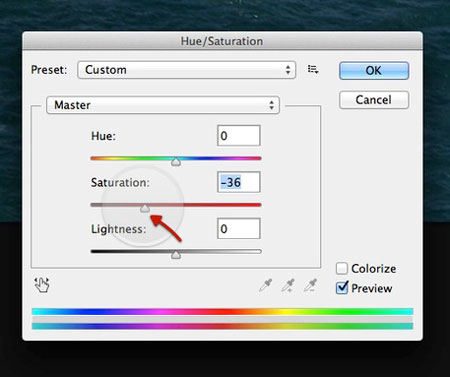Click the Preset: label

pyautogui.click(x=49, y=70)
